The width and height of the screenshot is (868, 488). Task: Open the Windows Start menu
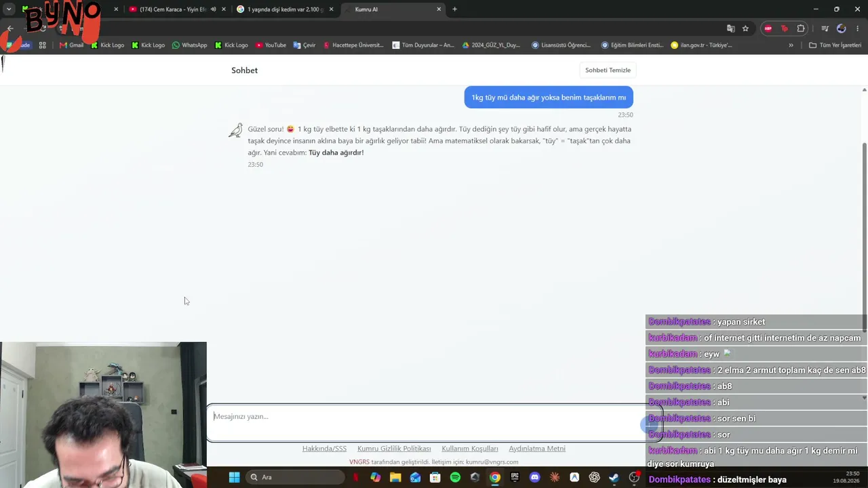click(x=234, y=477)
